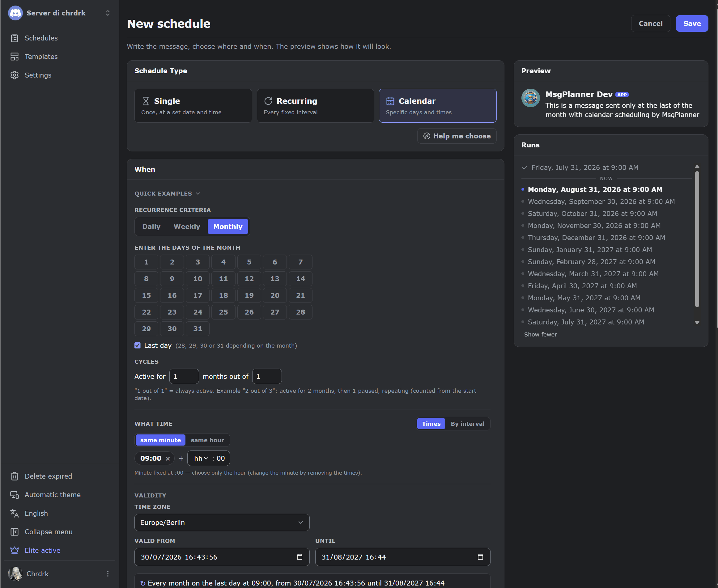Uncheck the Last day checkbox
This screenshot has height=588, width=718.
click(137, 345)
